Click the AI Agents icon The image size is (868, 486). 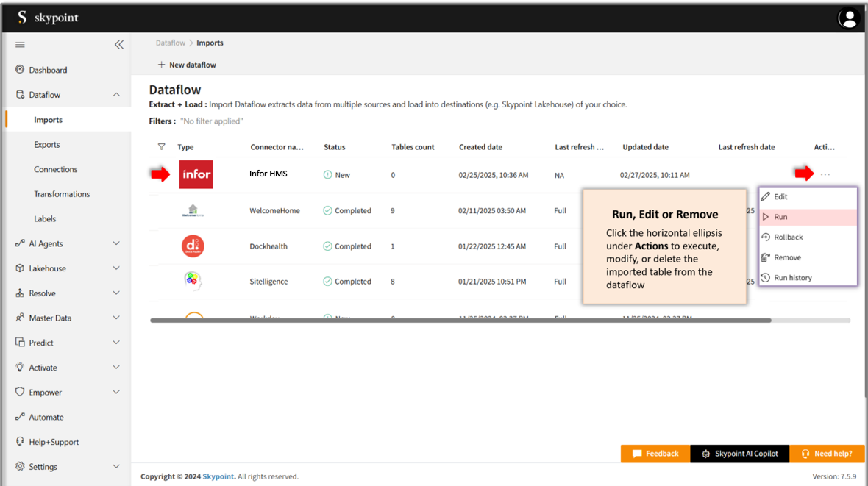pyautogui.click(x=20, y=243)
